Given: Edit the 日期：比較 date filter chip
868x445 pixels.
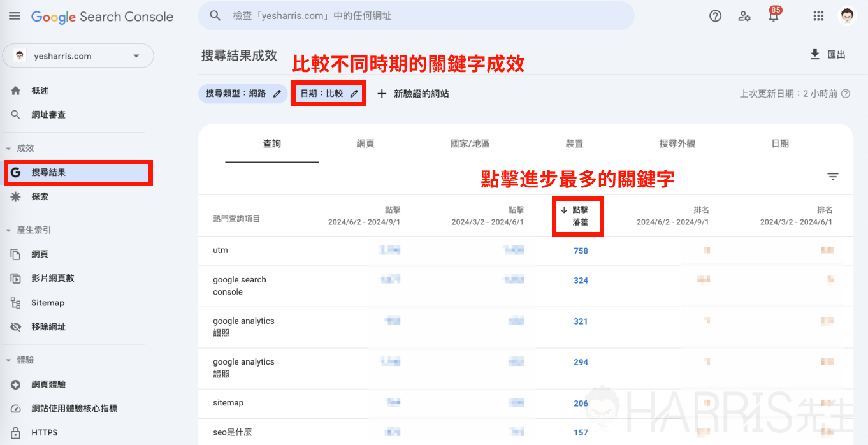Looking at the screenshot, I should click(x=328, y=93).
